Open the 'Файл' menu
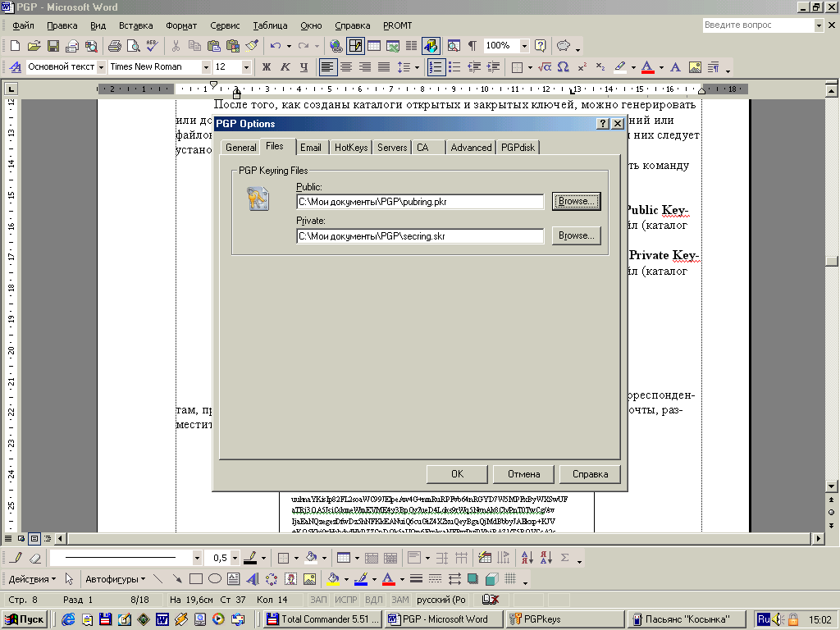Image resolution: width=840 pixels, height=630 pixels. [x=23, y=25]
